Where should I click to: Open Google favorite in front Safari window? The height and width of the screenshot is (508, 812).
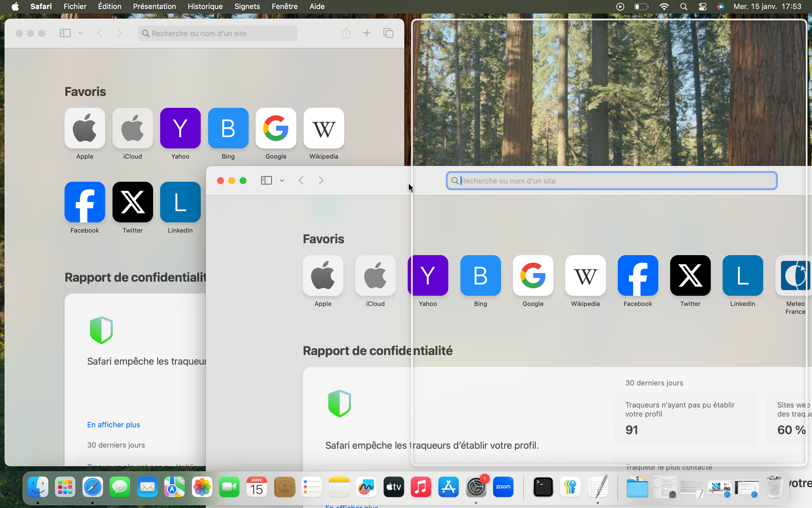tap(533, 275)
